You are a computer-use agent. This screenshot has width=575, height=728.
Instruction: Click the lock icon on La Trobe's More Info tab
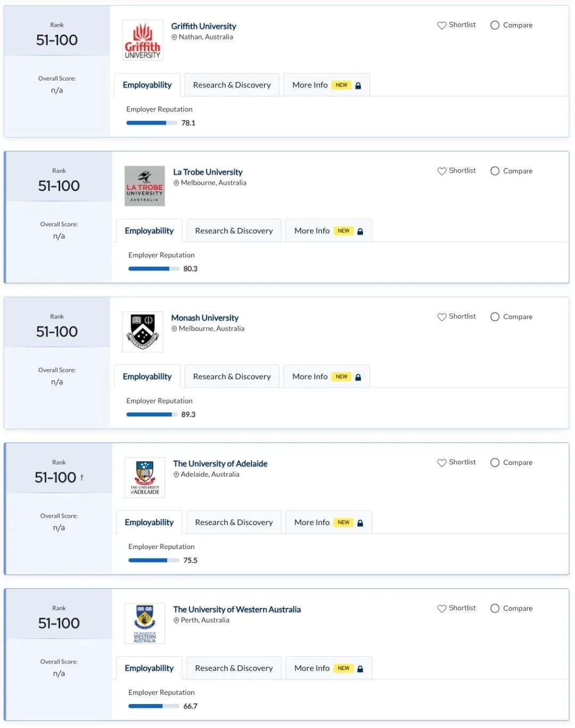360,231
